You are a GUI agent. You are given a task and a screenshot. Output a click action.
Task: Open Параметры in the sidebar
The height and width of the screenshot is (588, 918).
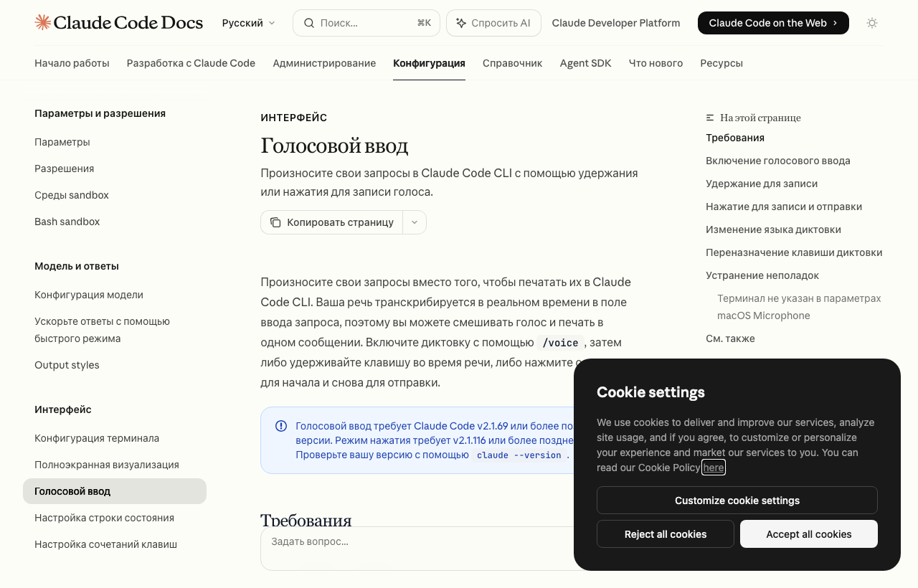pos(115,142)
